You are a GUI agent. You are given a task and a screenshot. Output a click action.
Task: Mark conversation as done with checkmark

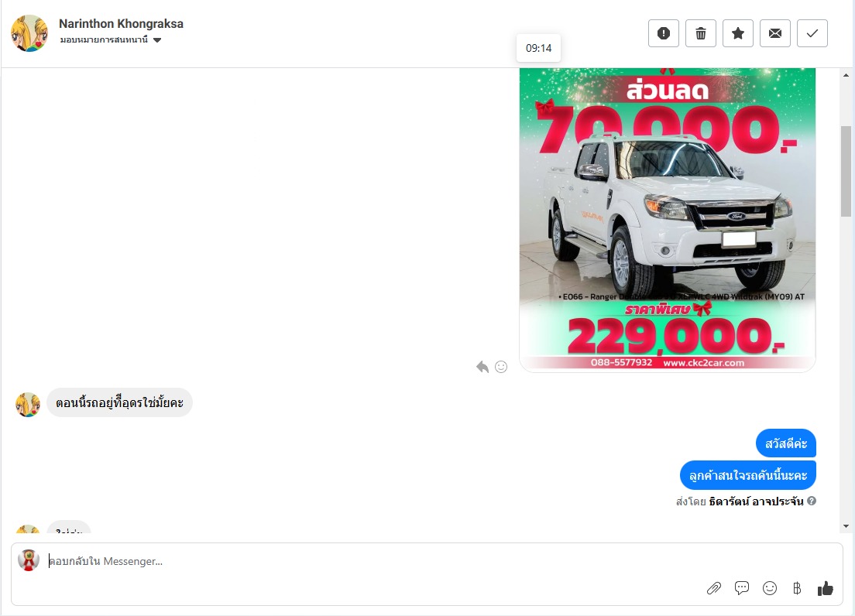click(812, 33)
